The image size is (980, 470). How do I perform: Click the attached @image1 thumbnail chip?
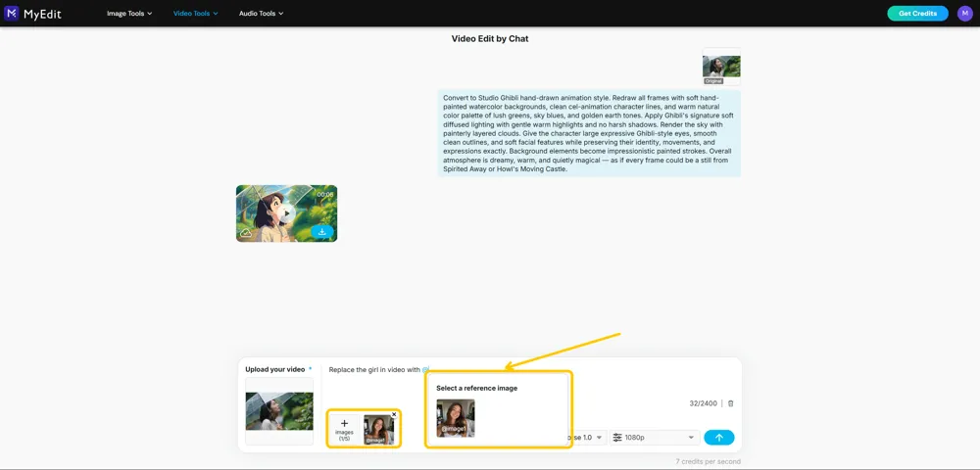tap(378, 430)
